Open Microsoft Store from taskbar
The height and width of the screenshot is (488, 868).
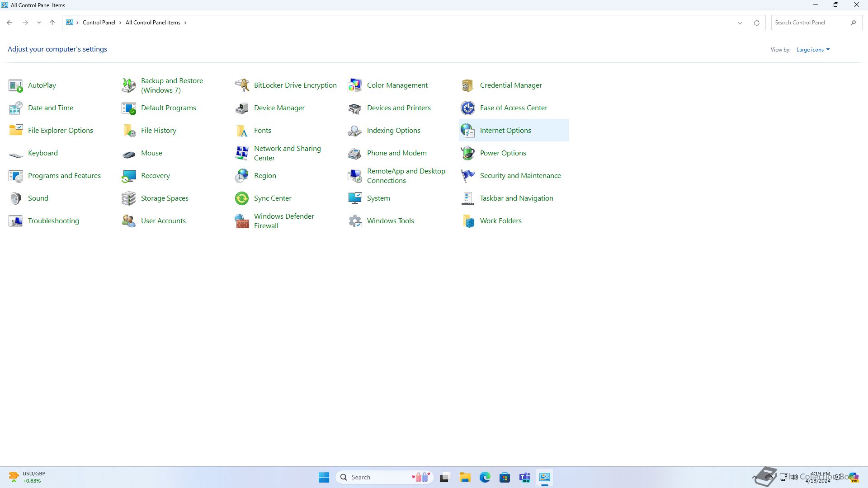pos(505,477)
